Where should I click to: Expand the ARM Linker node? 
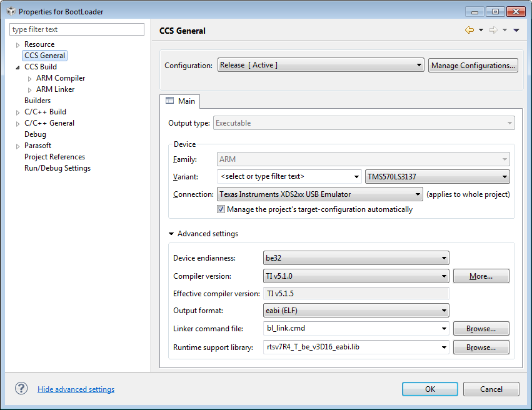[30, 90]
